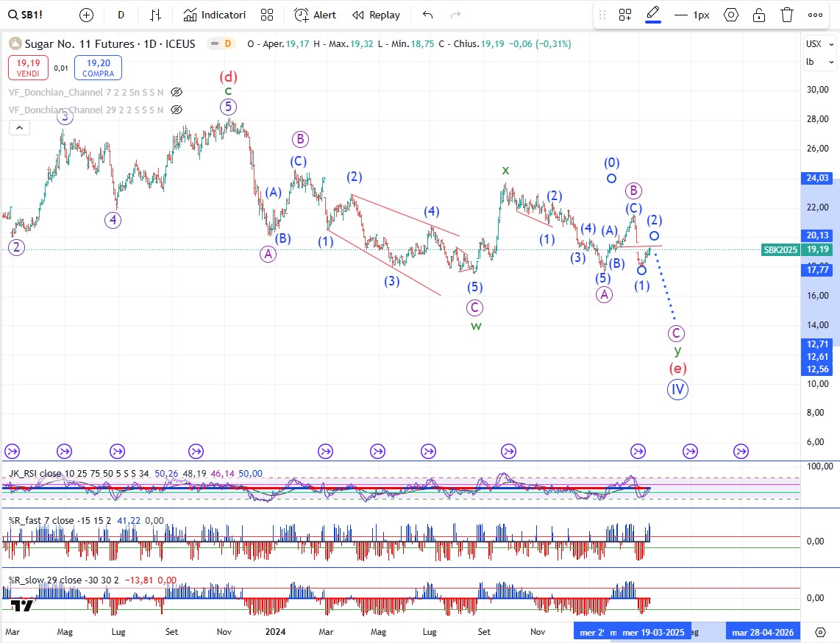Viewport: 840px width, 643px height.
Task: Open the D interval selector
Action: tap(121, 15)
